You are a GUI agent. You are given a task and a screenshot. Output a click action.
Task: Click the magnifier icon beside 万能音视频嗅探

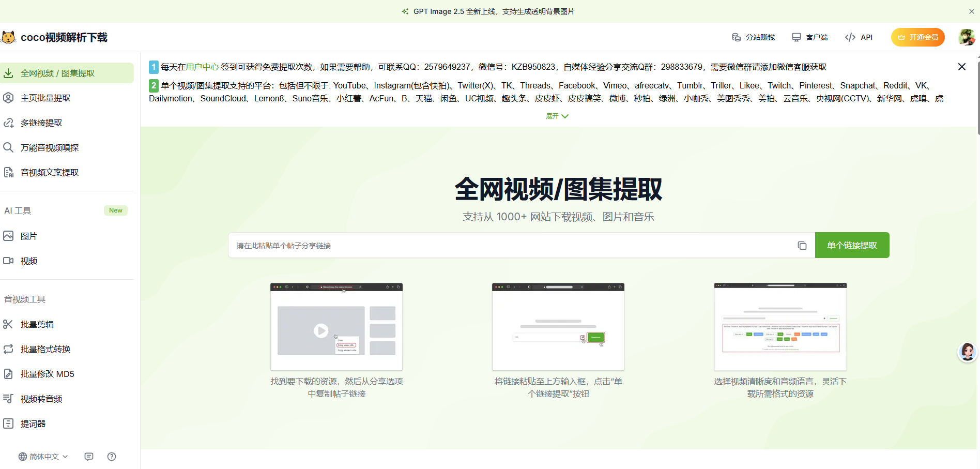[8, 148]
